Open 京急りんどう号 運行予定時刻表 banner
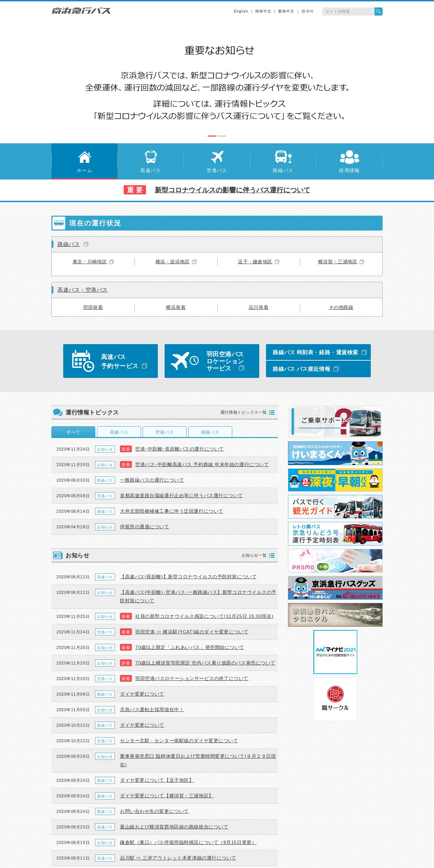Image resolution: width=434 pixels, height=868 pixels. click(x=335, y=534)
